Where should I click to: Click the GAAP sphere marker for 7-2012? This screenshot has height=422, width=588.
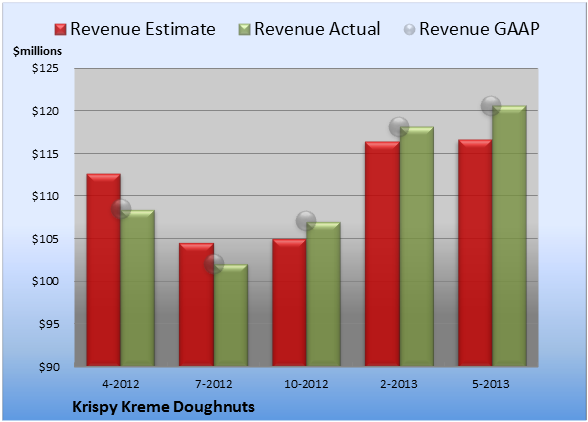coord(214,264)
